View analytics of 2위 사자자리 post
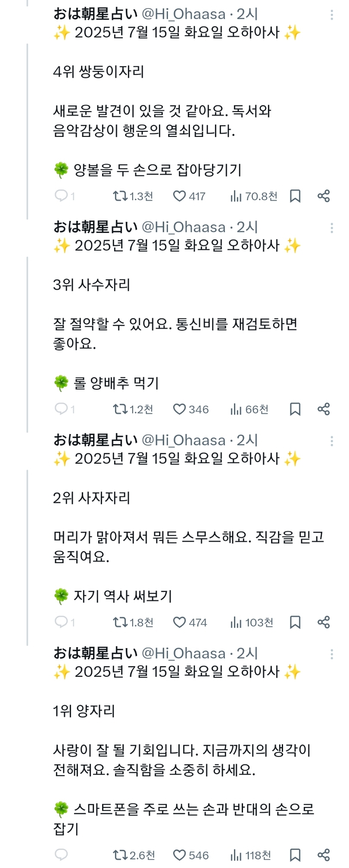Image resolution: width=349 pixels, height=868 pixels. click(x=251, y=622)
